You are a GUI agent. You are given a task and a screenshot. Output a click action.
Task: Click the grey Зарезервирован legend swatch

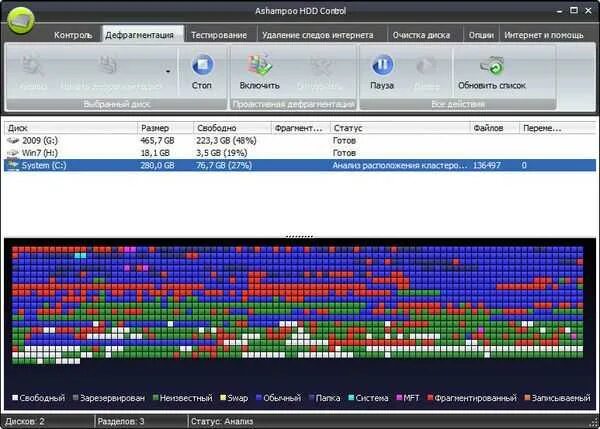[75, 398]
